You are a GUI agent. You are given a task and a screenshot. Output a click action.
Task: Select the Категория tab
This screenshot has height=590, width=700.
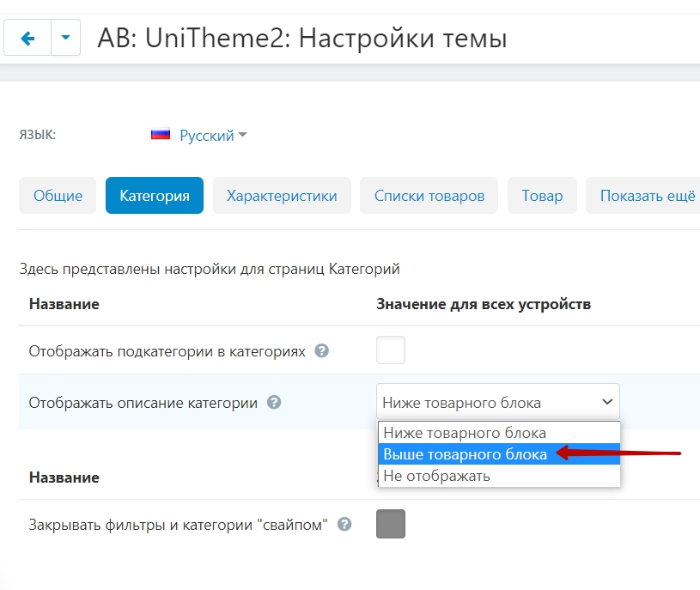(x=155, y=196)
